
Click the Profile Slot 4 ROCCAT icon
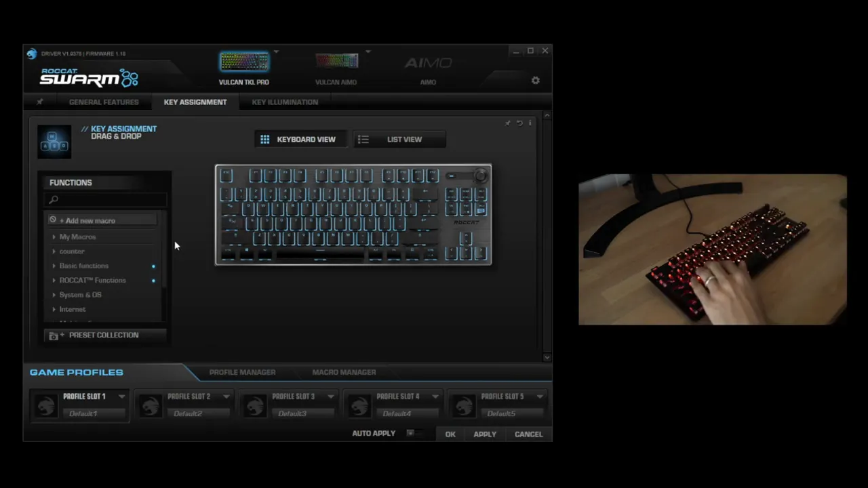359,405
